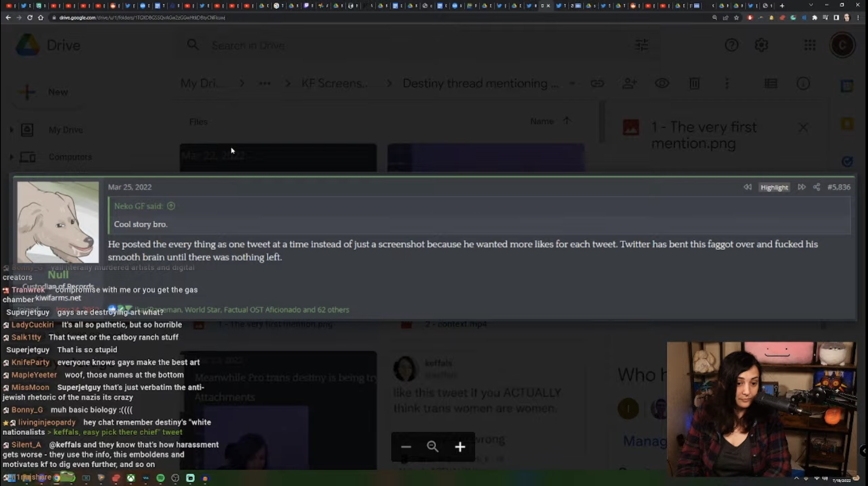868x486 pixels.
Task: Toggle the details info panel icon
Action: click(x=803, y=83)
